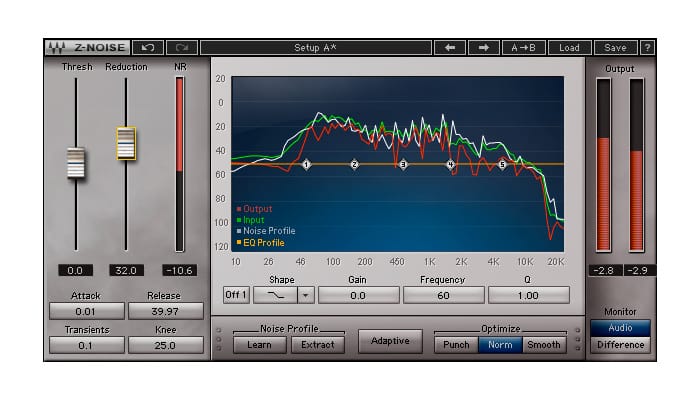This screenshot has height=400, width=700.
Task: Click the Save preset button
Action: tap(615, 47)
